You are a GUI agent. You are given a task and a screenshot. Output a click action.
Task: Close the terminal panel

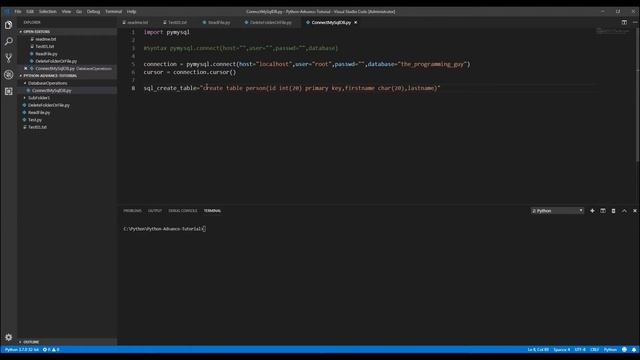pos(635,211)
